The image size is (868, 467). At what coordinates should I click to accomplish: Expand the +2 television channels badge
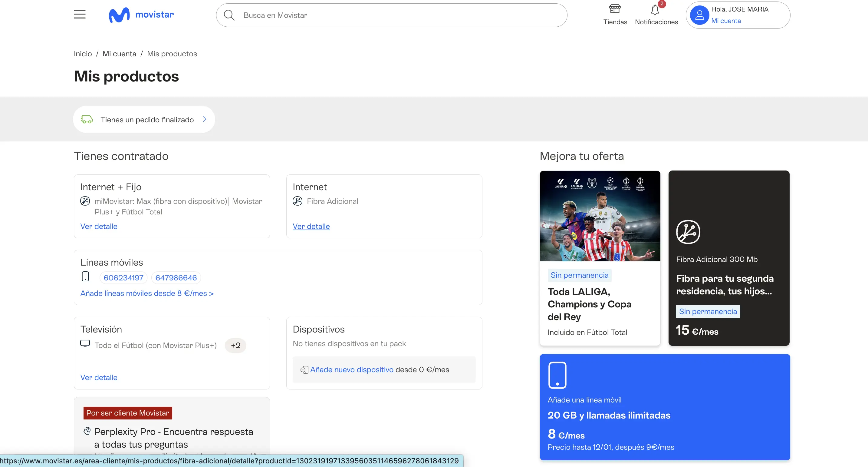click(235, 345)
